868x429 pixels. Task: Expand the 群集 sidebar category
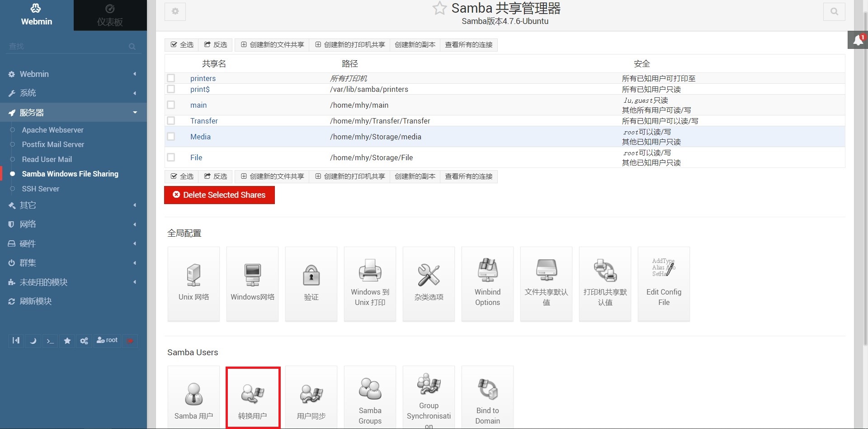tap(73, 262)
